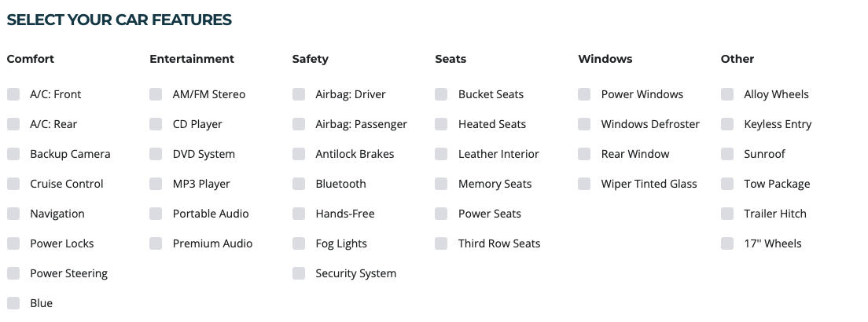Image resolution: width=868 pixels, height=322 pixels.
Task: Select the Sunroof checkbox
Action: point(727,154)
